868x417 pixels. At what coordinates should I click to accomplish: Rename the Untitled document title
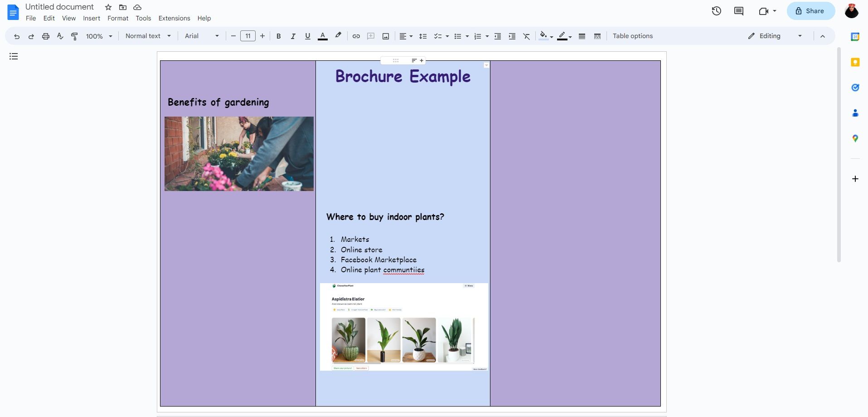59,7
